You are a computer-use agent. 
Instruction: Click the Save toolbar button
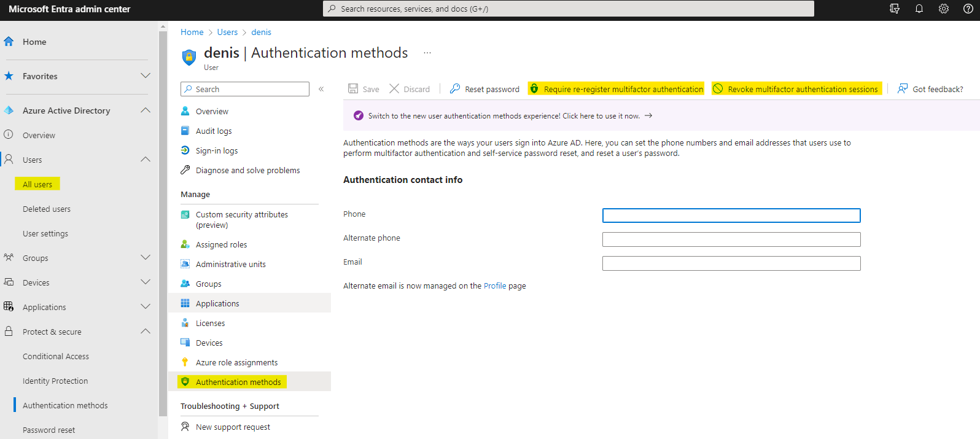pyautogui.click(x=364, y=89)
